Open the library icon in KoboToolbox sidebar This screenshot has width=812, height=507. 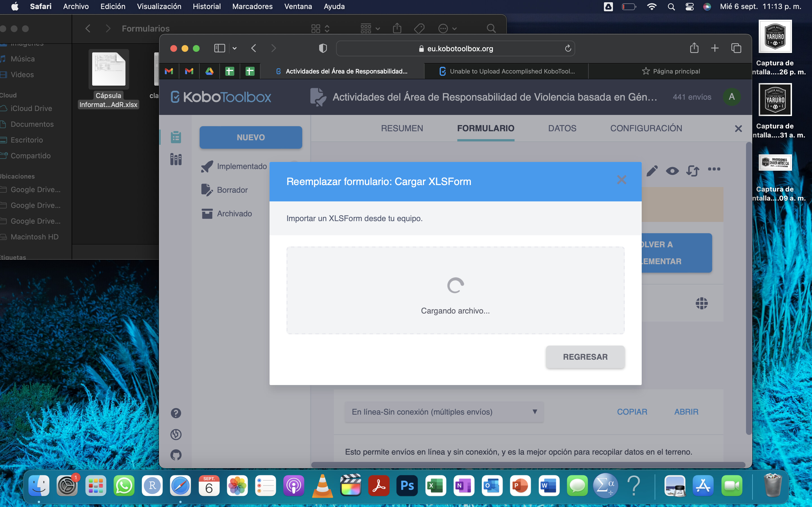[x=176, y=159]
